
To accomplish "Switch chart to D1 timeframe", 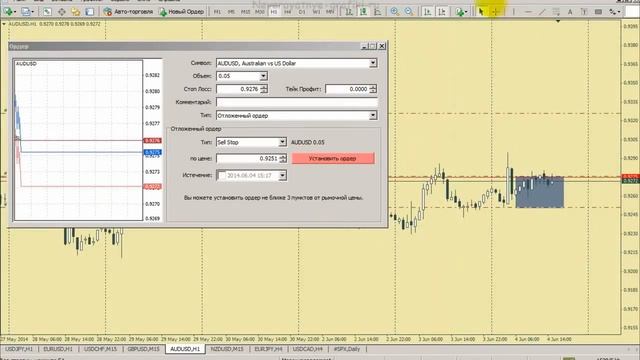I will (x=302, y=12).
